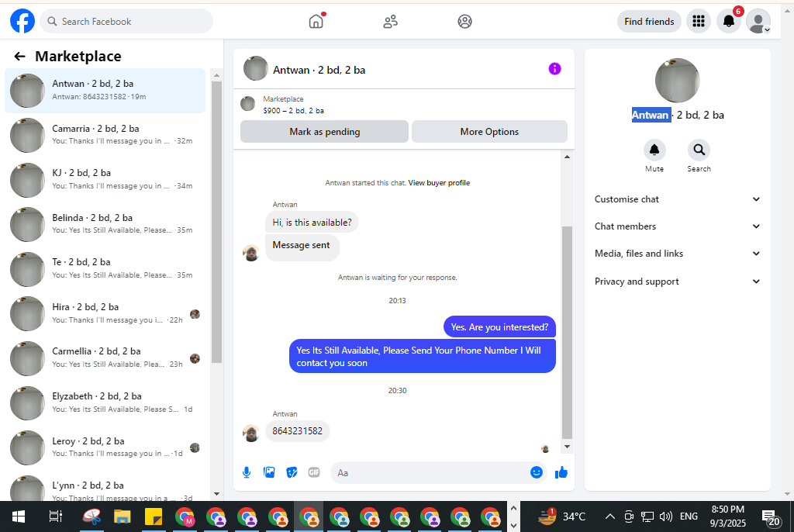Click 'Yes. Are you interested?' sent message
Viewport: 794px width, 532px height.
tap(499, 327)
